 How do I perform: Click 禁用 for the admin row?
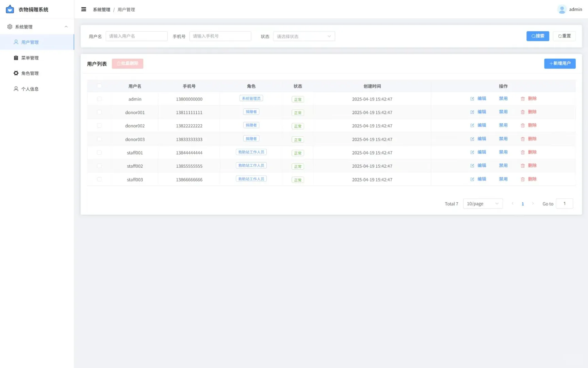pyautogui.click(x=503, y=98)
